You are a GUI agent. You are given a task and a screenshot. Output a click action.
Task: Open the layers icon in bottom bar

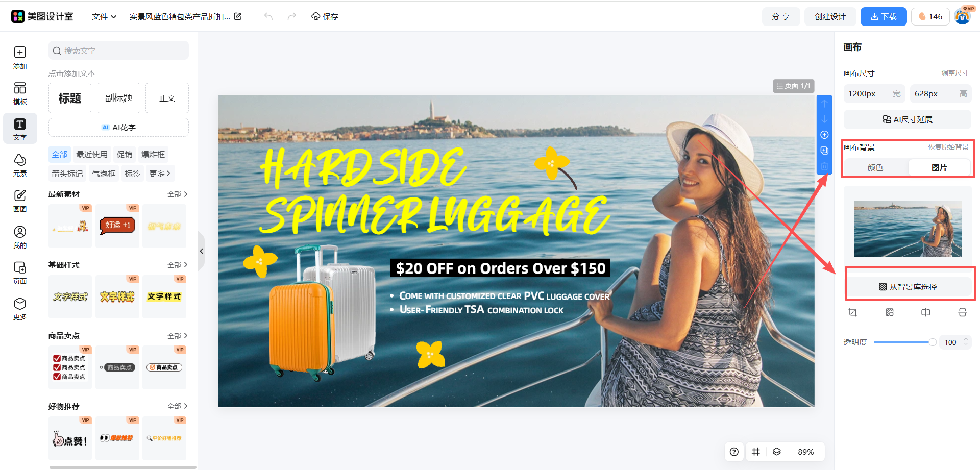[777, 452]
